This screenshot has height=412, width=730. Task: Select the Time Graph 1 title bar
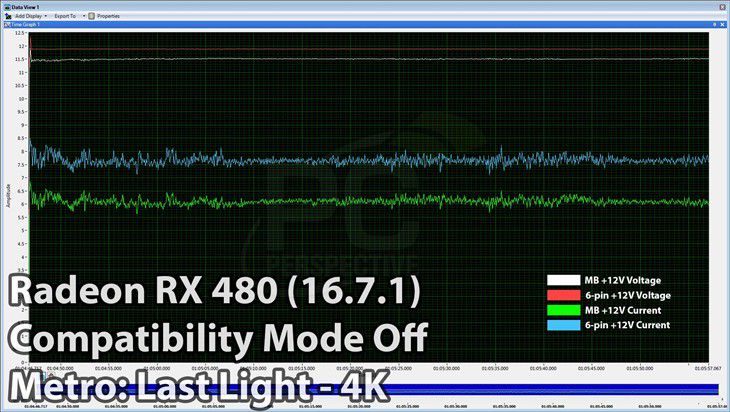click(x=365, y=24)
